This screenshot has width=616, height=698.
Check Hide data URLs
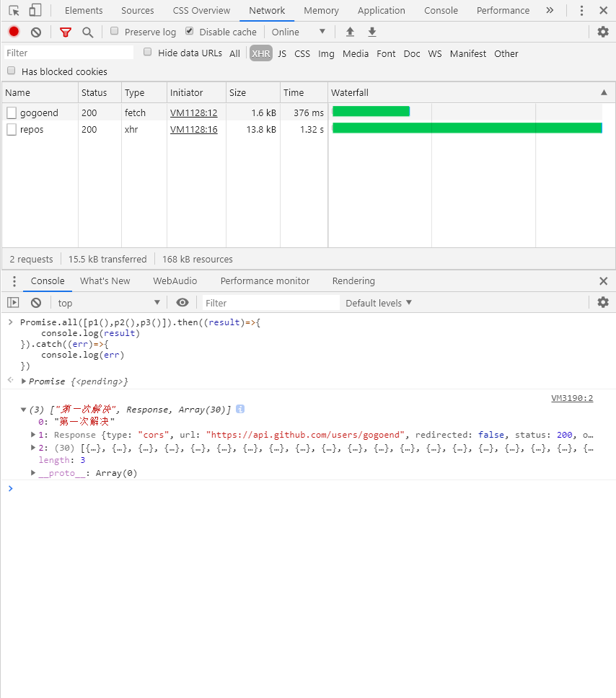pos(147,53)
